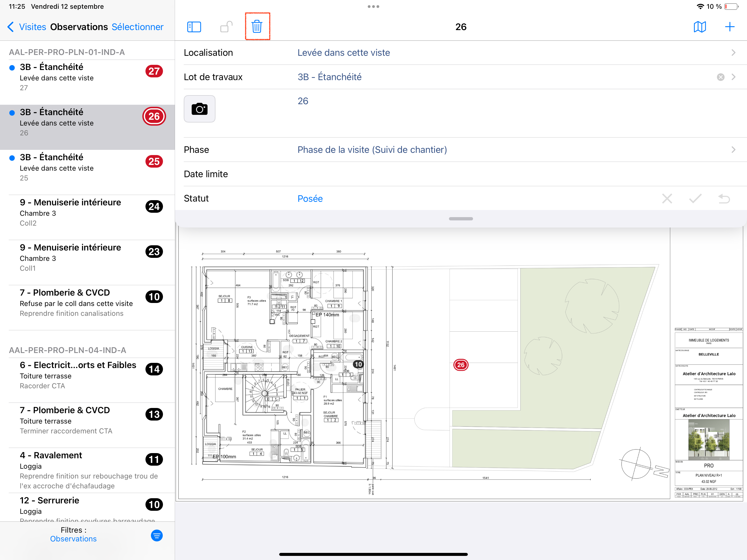Click AAL-PER-PRO-PLN-01-IND-A section header
The image size is (747, 560).
pos(67,52)
